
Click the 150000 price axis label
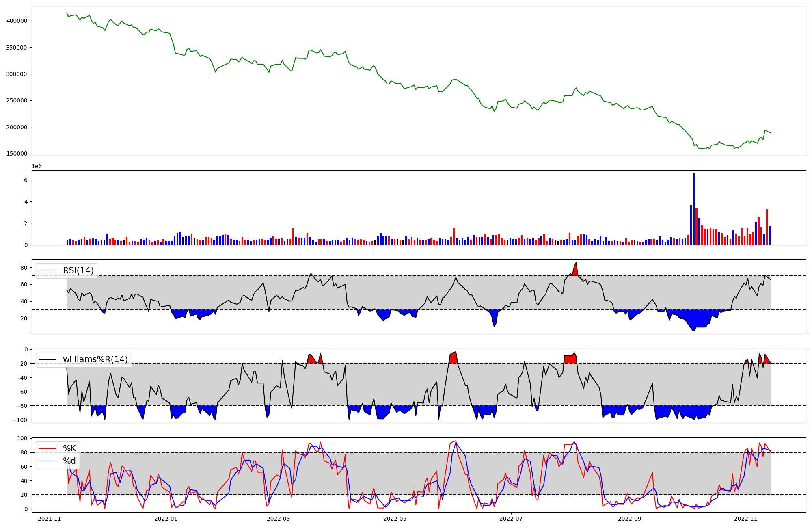17,154
